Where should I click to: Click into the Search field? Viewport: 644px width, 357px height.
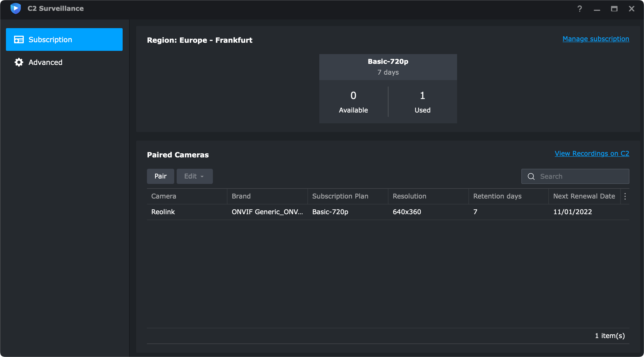[575, 176]
